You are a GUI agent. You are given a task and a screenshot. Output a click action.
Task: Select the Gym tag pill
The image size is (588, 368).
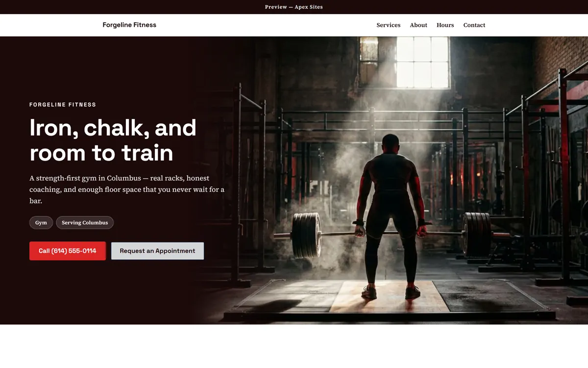[x=41, y=223]
